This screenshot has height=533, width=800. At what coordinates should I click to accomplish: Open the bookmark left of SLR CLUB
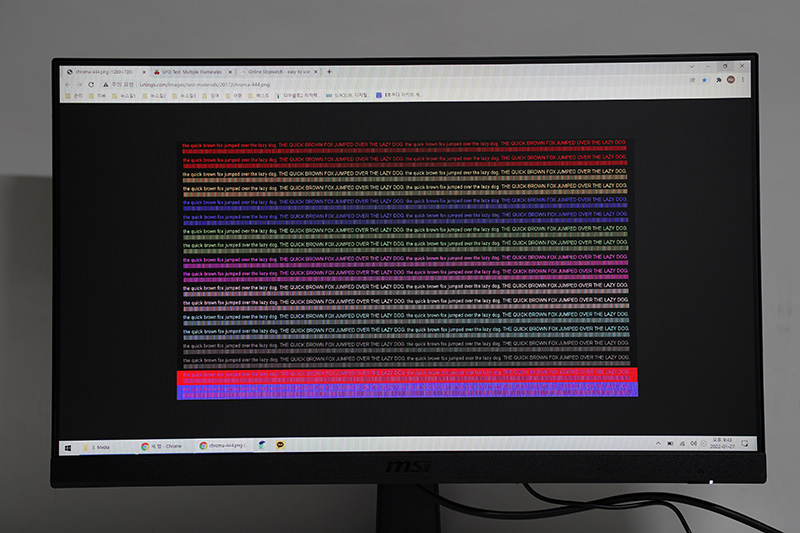(297, 95)
